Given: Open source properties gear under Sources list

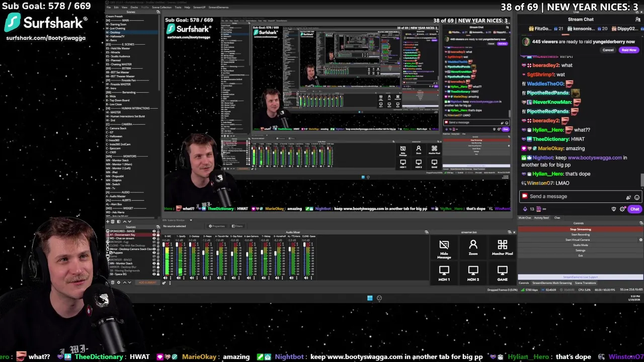Looking at the screenshot, I should click(119, 283).
